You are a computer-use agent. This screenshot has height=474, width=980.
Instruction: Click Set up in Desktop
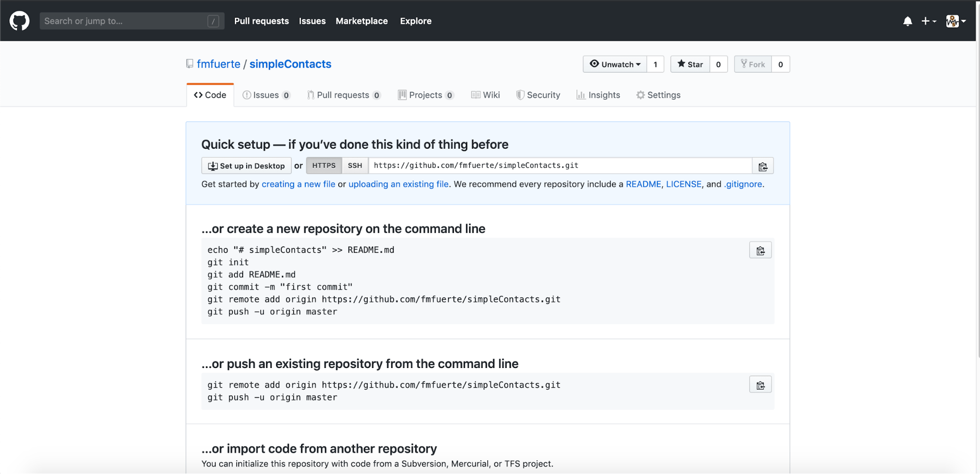(246, 165)
